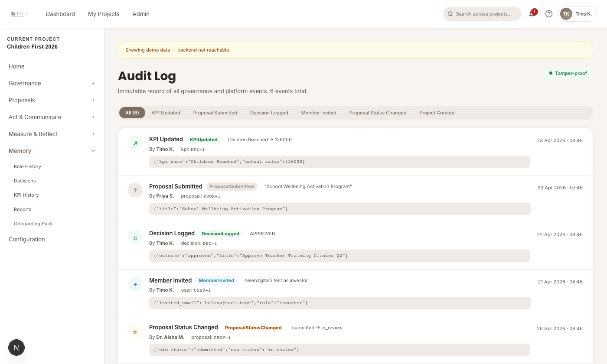Filter by Proposal Status Changed tab

(378, 113)
